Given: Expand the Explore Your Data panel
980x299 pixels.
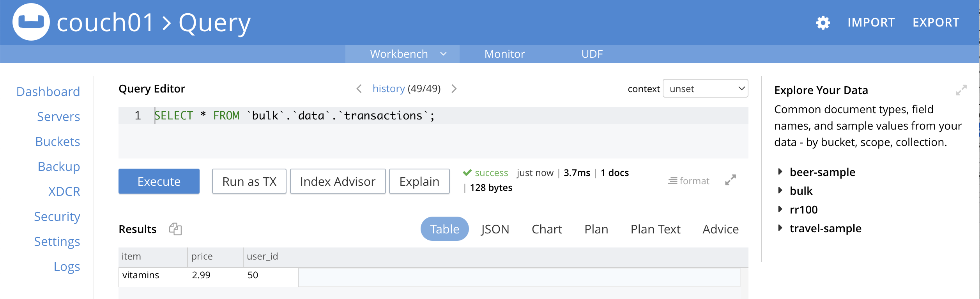Looking at the screenshot, I should pyautogui.click(x=961, y=90).
